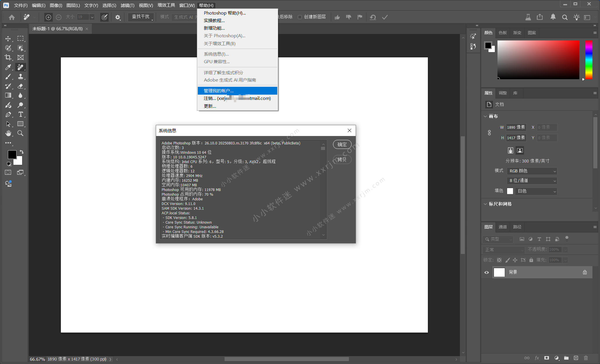The image size is (600, 364).
Task: Click the trash icon in Layers panel
Action: tap(586, 358)
